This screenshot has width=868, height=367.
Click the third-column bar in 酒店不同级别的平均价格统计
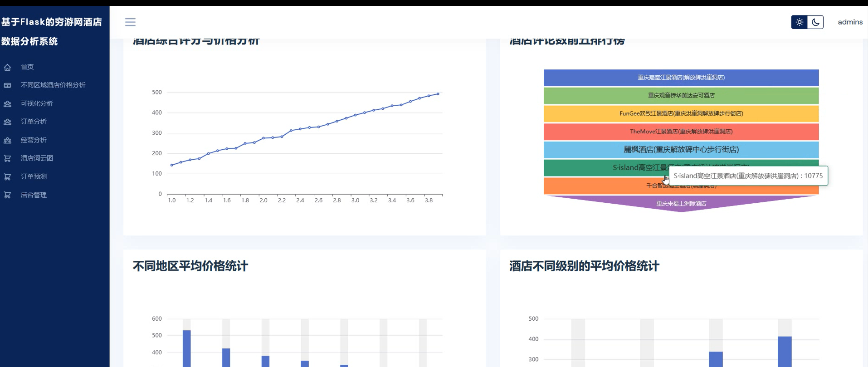[x=716, y=359]
